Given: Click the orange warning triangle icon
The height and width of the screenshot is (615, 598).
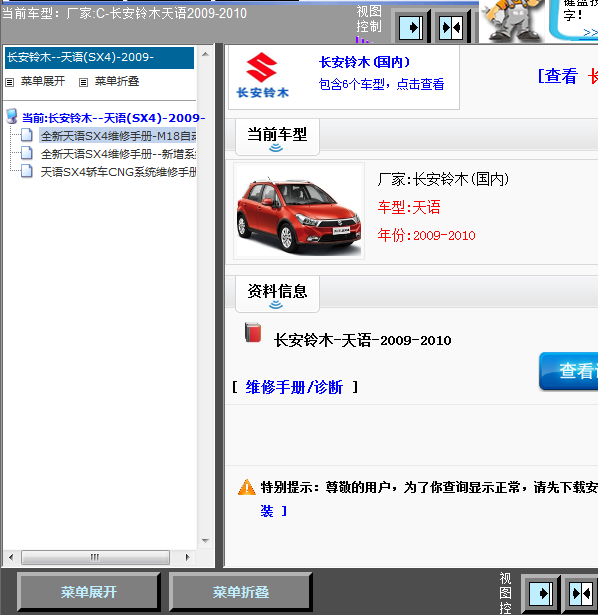Looking at the screenshot, I should point(247,487).
